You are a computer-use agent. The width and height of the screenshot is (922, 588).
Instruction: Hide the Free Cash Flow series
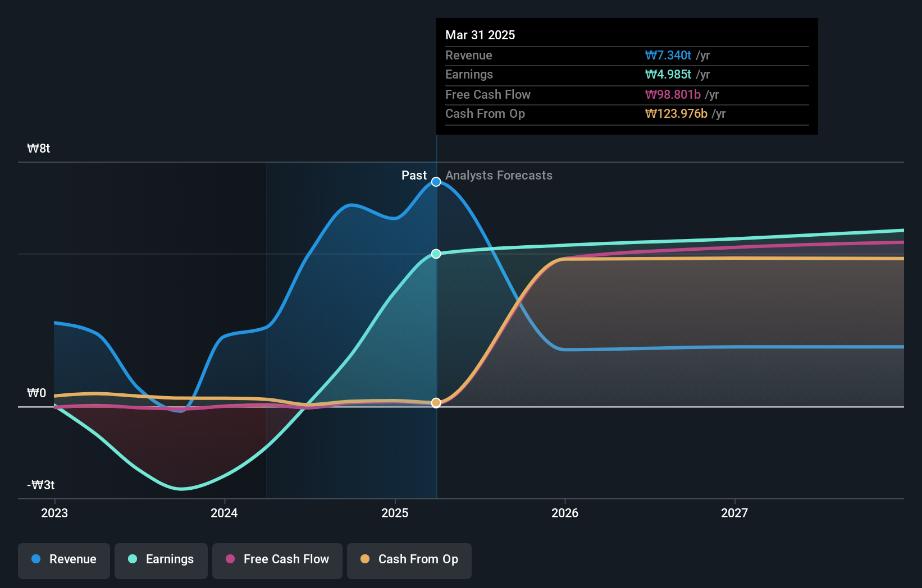pos(277,559)
